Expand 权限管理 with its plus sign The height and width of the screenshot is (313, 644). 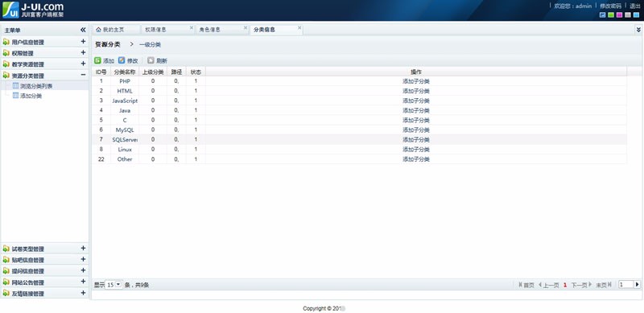pos(83,52)
